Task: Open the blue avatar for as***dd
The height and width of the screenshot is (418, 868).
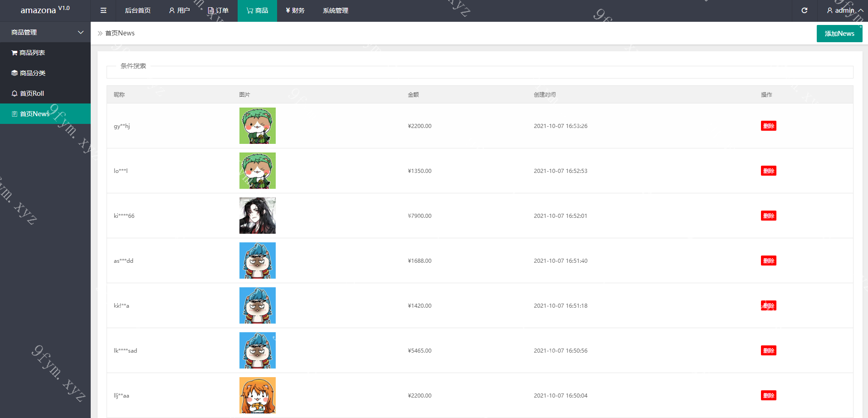Action: pos(258,261)
